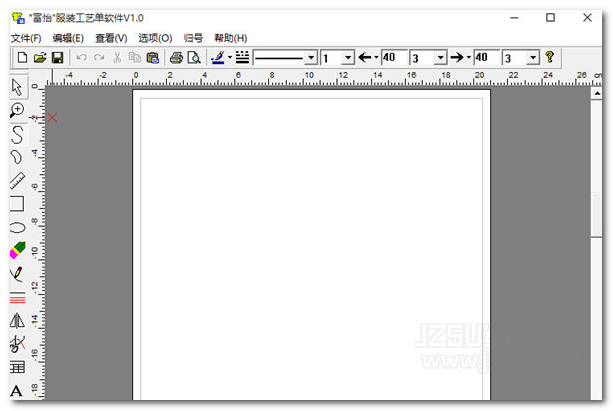Image resolution: width=613 pixels, height=411 pixels.
Task: Select the eraser tool
Action: [x=18, y=250]
